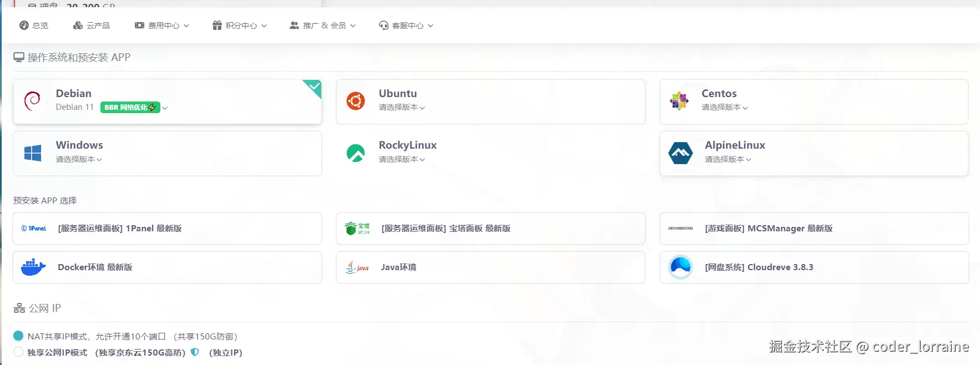Open 积分中心 menu label
The image size is (980, 365).
tap(241, 26)
